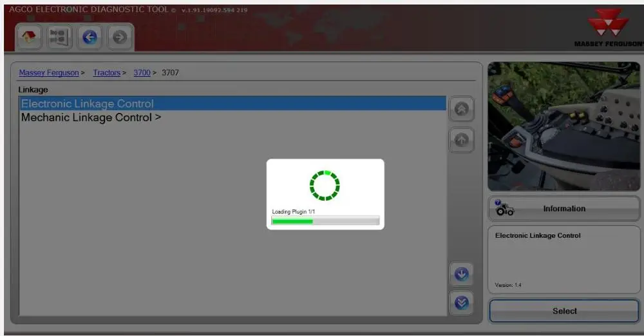Click AGCO Electronic Diagnostic Tool title
The width and height of the screenshot is (644, 336).
pyautogui.click(x=89, y=9)
